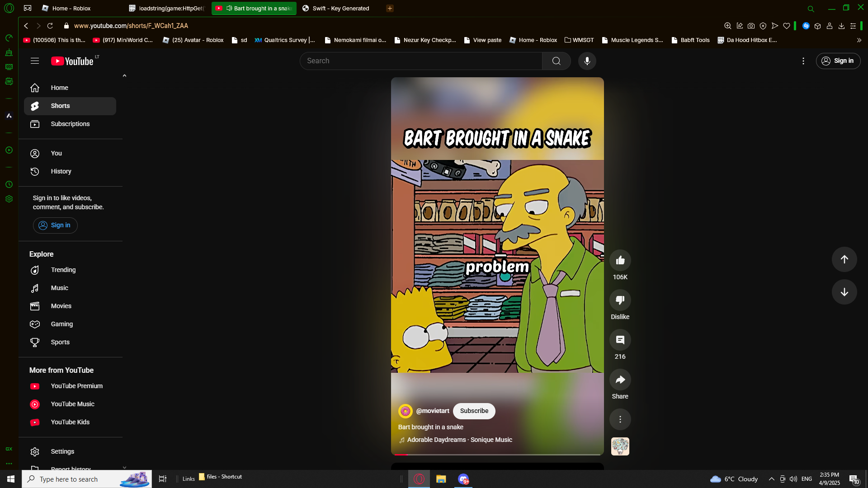Open Windows Start menu

click(11, 479)
